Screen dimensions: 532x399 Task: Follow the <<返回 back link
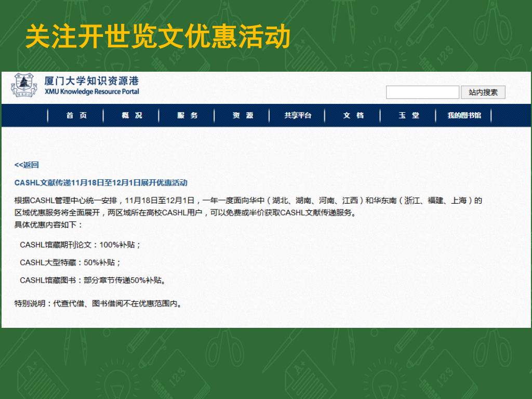pyautogui.click(x=26, y=165)
